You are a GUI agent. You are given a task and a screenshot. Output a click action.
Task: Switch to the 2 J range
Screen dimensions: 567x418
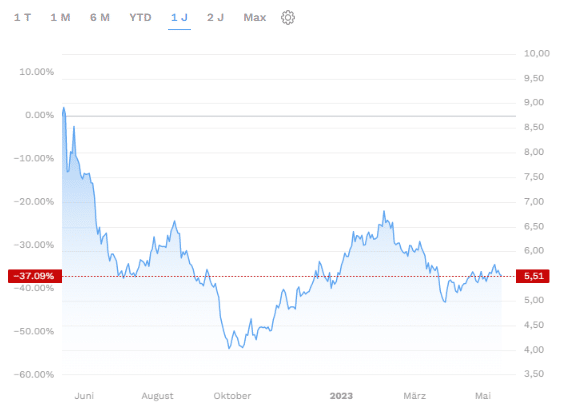pyautogui.click(x=216, y=17)
